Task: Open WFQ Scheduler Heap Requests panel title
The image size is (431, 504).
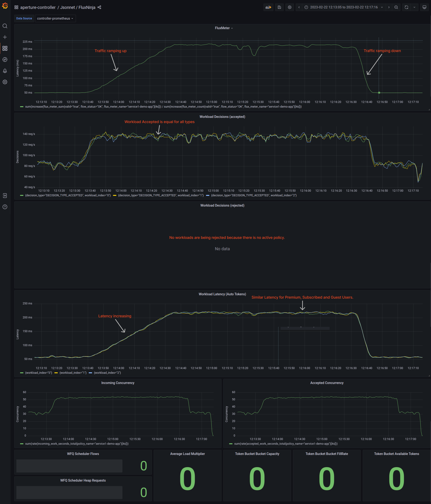Action: click(83, 481)
